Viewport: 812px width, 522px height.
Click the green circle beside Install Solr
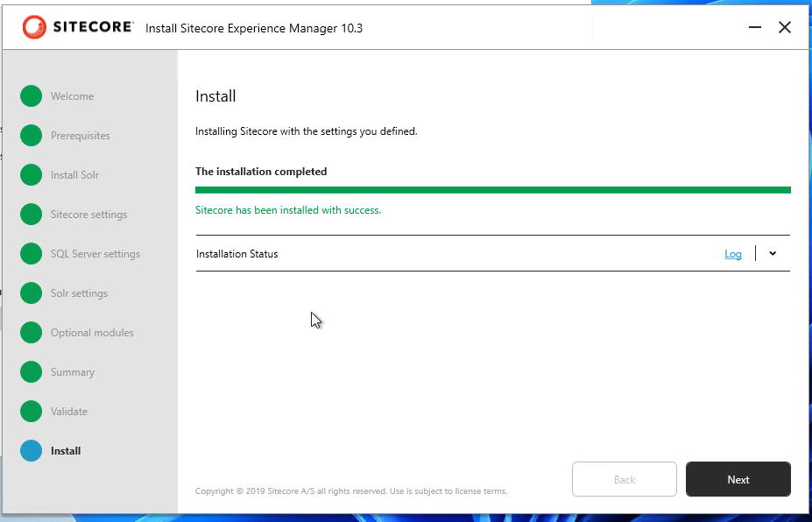click(x=32, y=175)
